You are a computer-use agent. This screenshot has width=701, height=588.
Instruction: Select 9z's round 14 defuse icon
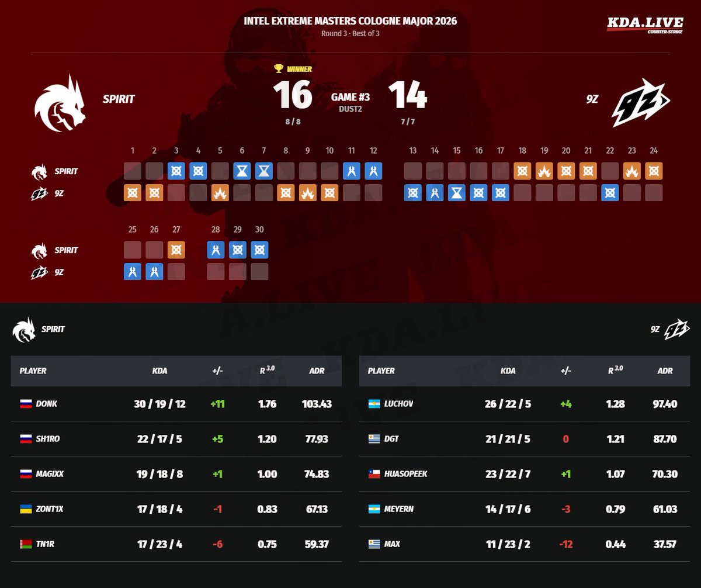[x=435, y=193]
